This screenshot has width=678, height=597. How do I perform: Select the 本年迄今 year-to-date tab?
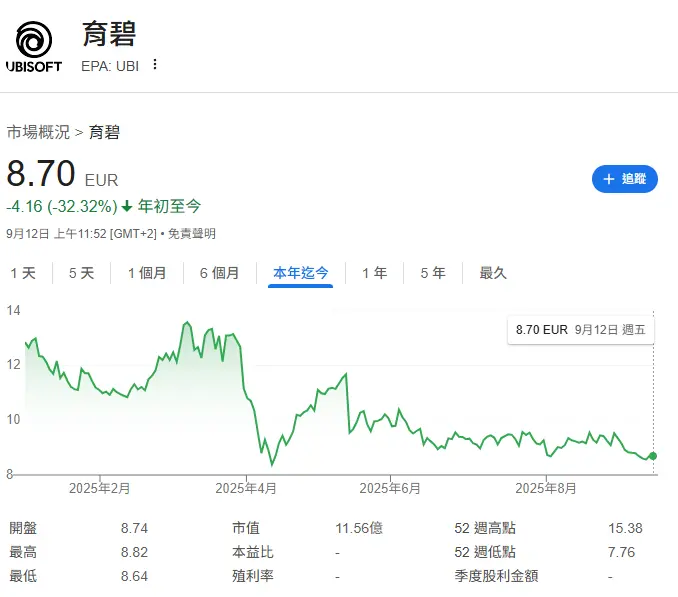(x=301, y=273)
